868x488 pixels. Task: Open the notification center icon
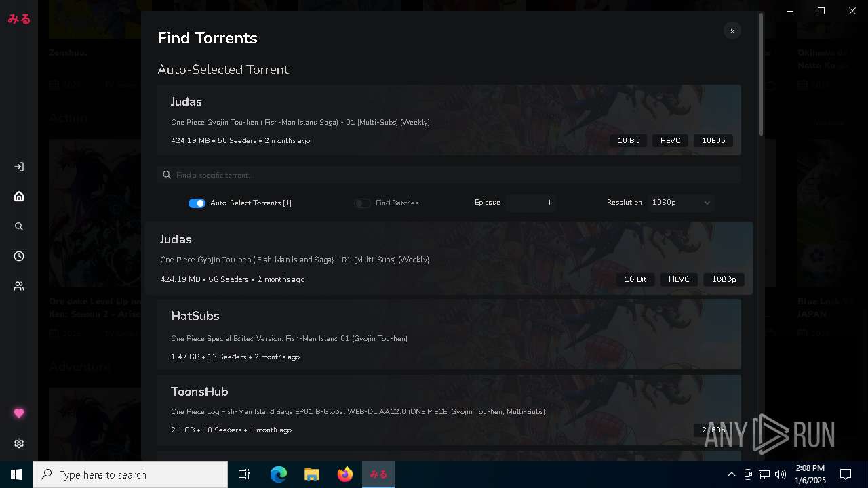click(846, 474)
